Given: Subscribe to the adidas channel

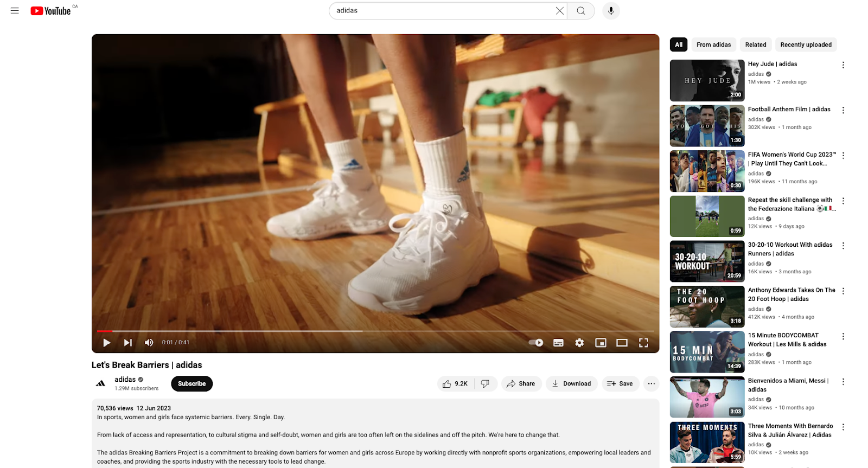Looking at the screenshot, I should (x=192, y=384).
